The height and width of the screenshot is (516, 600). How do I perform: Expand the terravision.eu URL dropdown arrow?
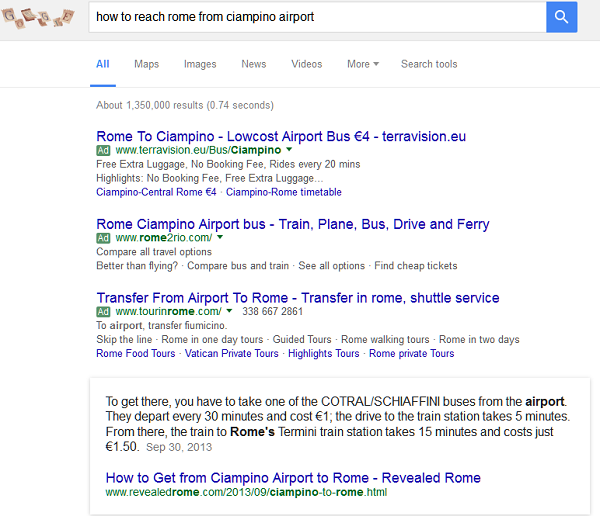tap(289, 150)
